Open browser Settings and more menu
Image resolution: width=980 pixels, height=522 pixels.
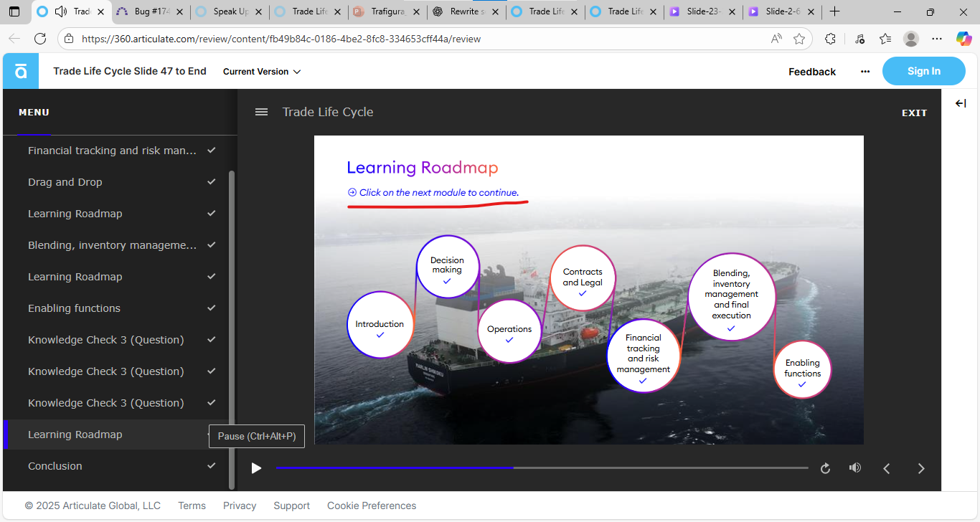pyautogui.click(x=937, y=39)
